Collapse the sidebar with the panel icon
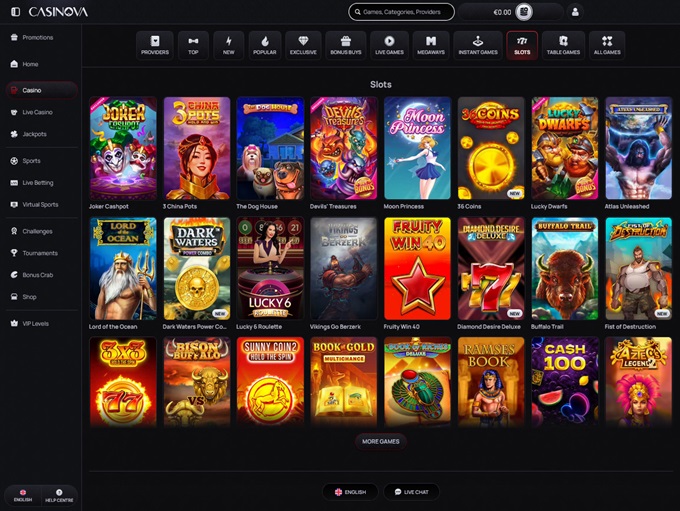This screenshot has width=680, height=511. point(15,12)
